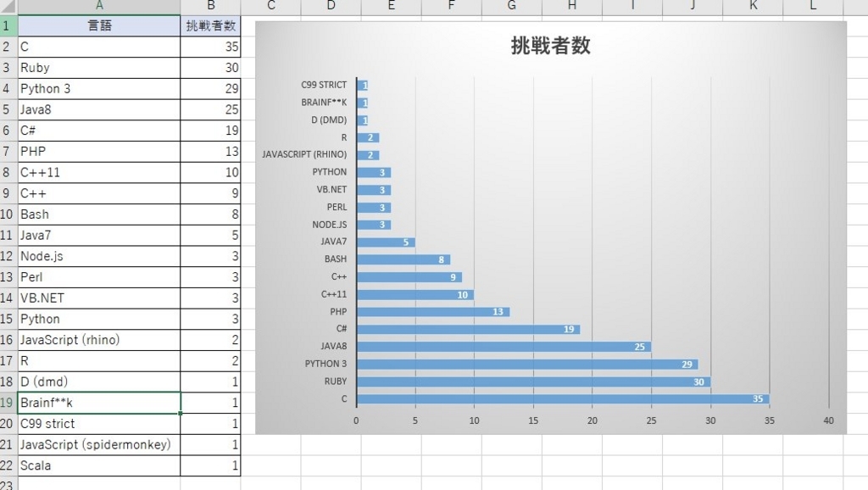Select the value 29 in column B
The width and height of the screenshot is (868, 490).
click(210, 88)
